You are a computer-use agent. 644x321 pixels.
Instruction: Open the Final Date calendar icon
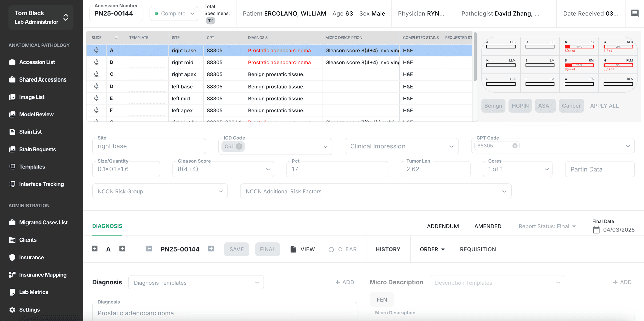click(x=596, y=230)
